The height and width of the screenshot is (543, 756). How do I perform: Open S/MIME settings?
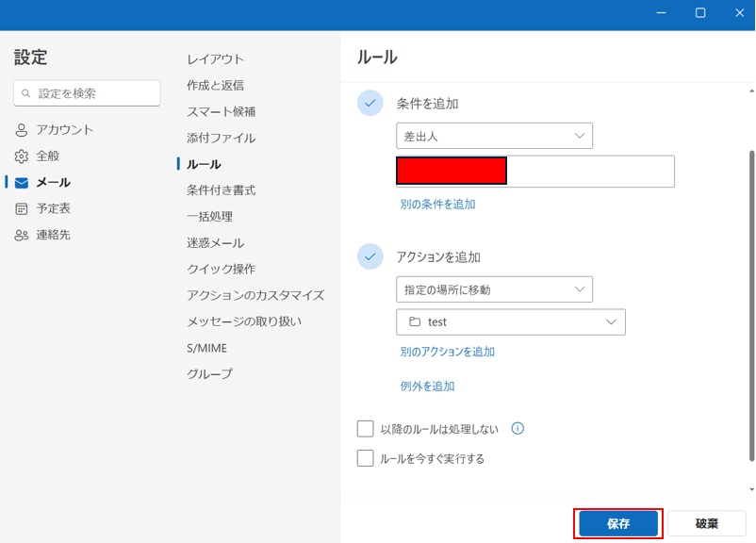[x=206, y=348]
